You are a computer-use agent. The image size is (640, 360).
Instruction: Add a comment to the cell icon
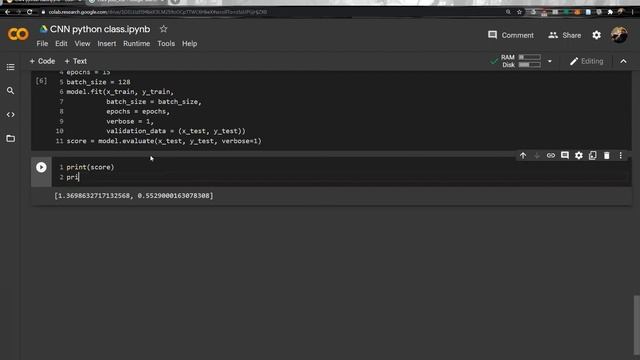pyautogui.click(x=565, y=156)
